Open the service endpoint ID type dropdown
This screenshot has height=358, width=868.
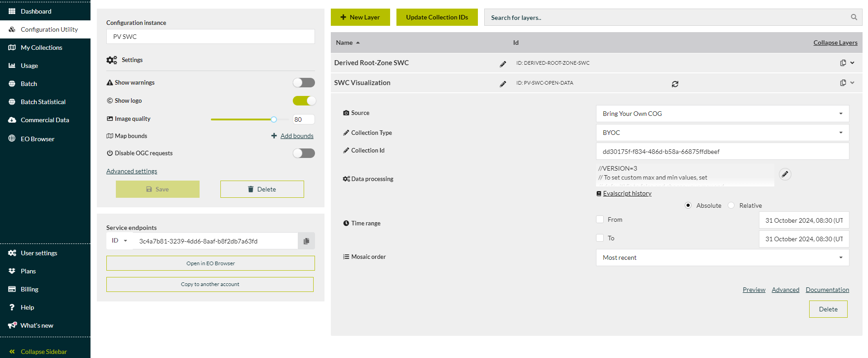click(x=119, y=241)
